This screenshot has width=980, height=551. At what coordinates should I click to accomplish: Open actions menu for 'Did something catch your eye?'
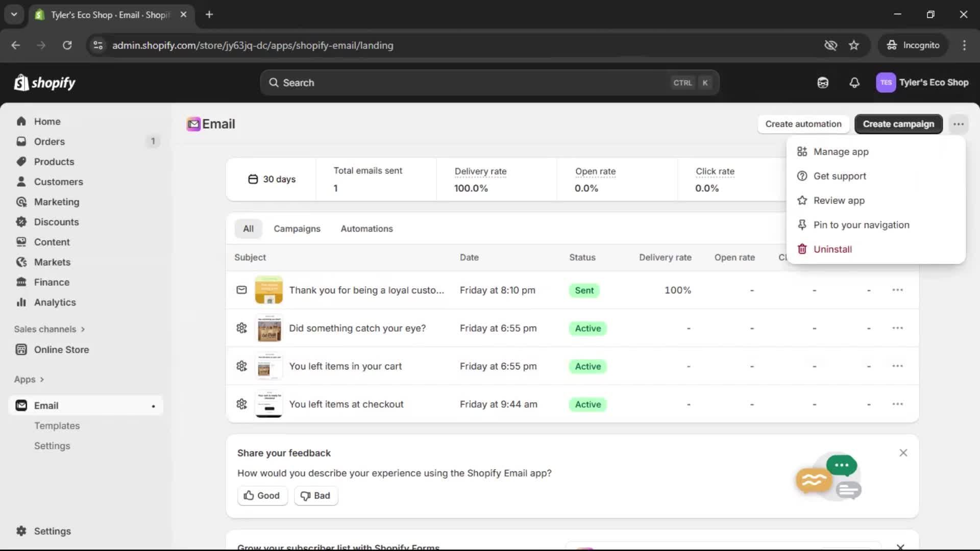tap(897, 328)
